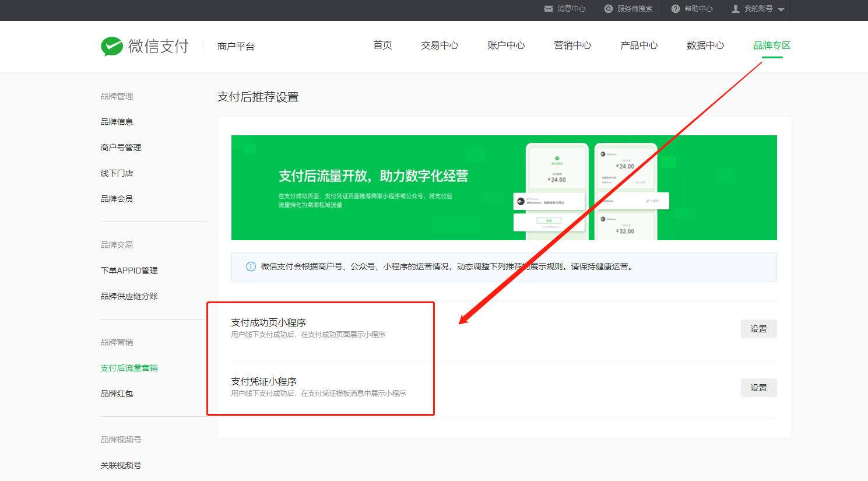This screenshot has height=481, width=868.
Task: Click the green 支付后流量开放 banner
Action: [x=504, y=188]
